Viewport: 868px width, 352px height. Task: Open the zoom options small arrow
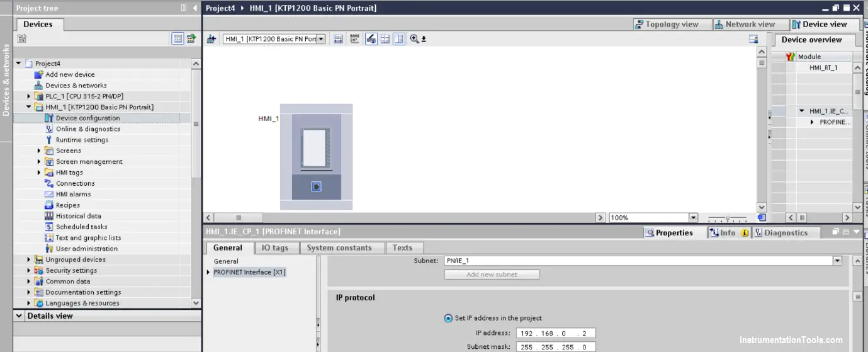(424, 39)
